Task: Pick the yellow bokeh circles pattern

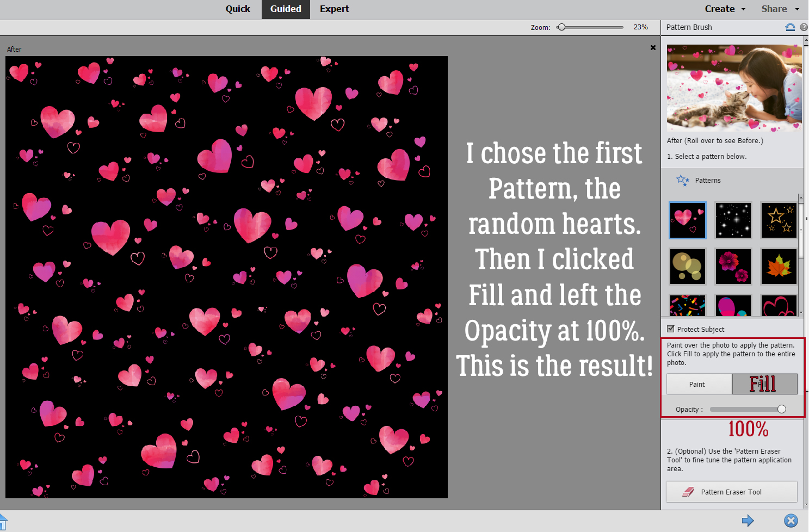Action: tap(688, 267)
